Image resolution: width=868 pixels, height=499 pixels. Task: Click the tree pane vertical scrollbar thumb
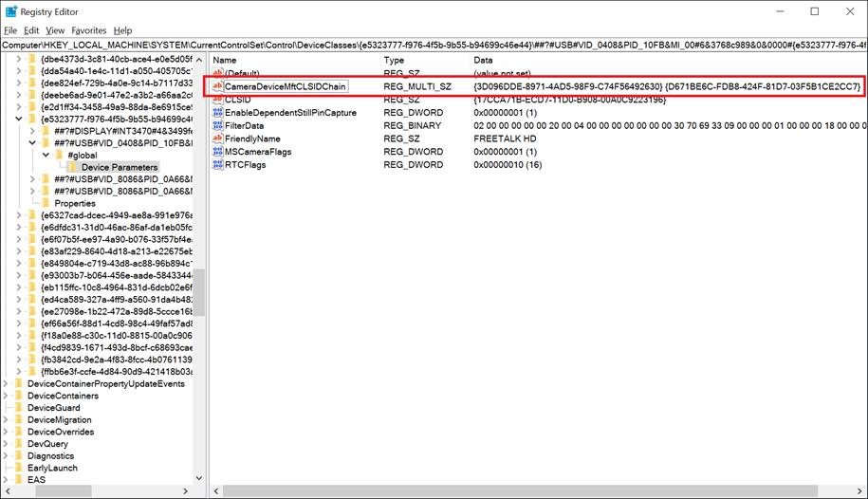[x=199, y=292]
